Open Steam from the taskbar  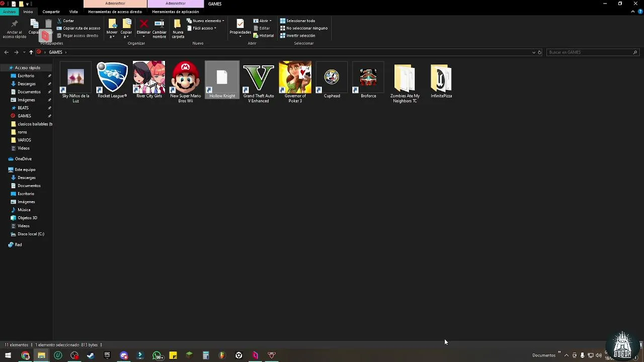pyautogui.click(x=91, y=355)
